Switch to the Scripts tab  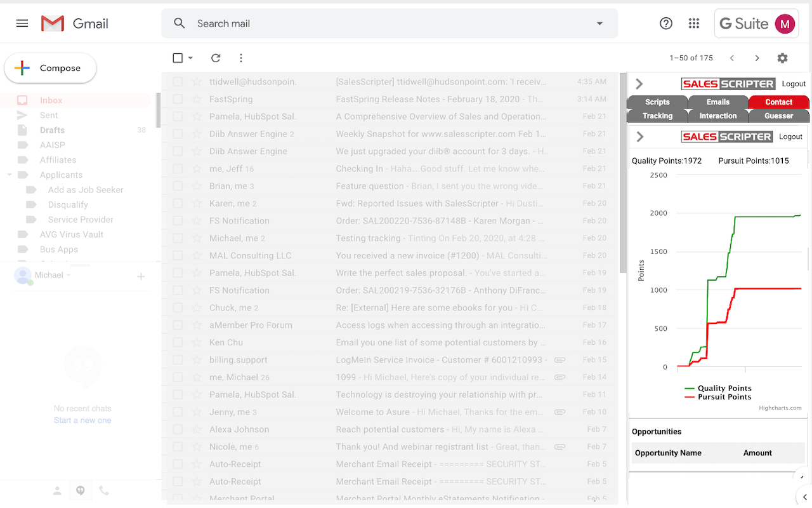pos(657,102)
